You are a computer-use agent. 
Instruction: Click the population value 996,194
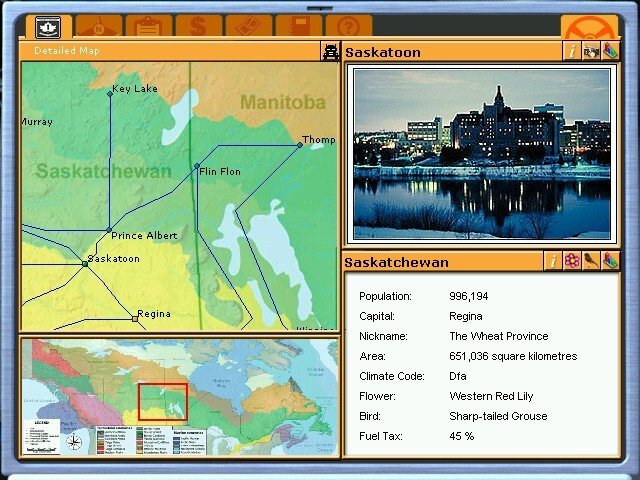click(x=469, y=296)
